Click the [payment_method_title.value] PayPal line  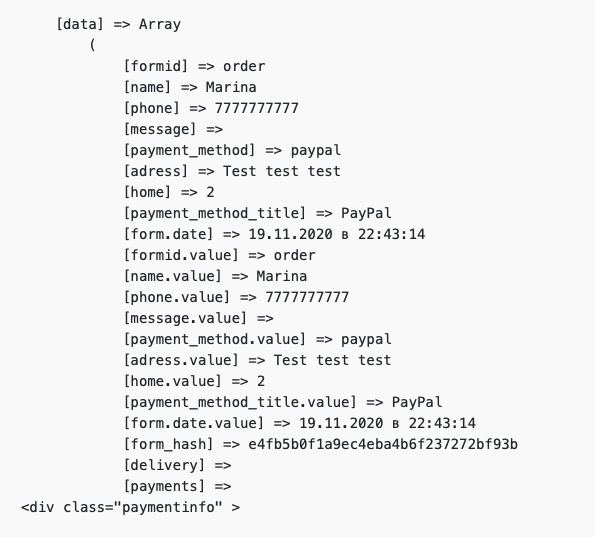pos(283,402)
